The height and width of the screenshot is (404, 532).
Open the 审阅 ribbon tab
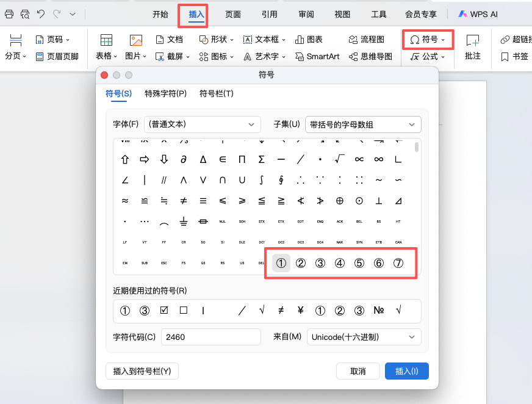tap(306, 14)
